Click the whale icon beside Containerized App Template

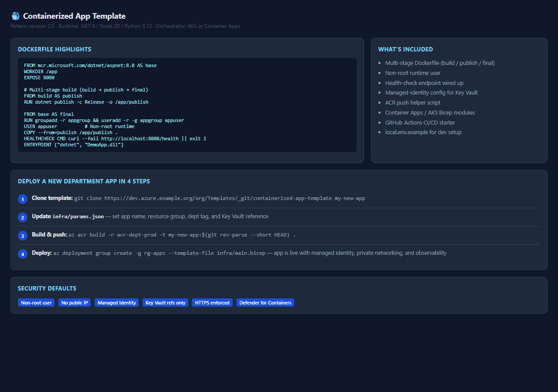coord(15,16)
